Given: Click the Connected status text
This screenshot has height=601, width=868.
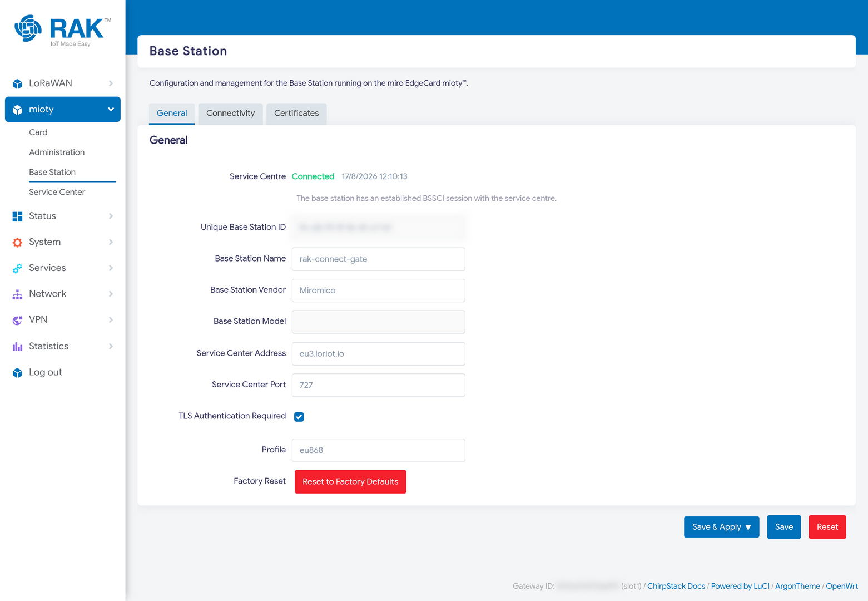Looking at the screenshot, I should (x=313, y=176).
